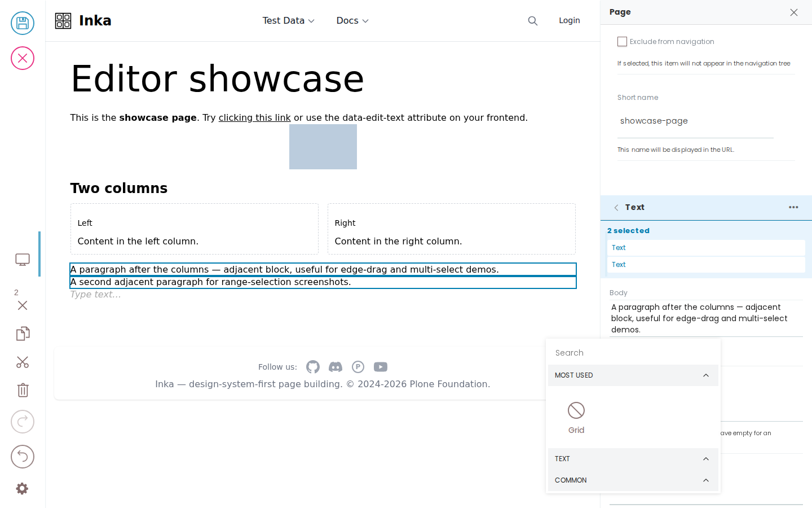Open the three-dots menu in the Text header
Image resolution: width=812 pixels, height=508 pixels.
(793, 207)
